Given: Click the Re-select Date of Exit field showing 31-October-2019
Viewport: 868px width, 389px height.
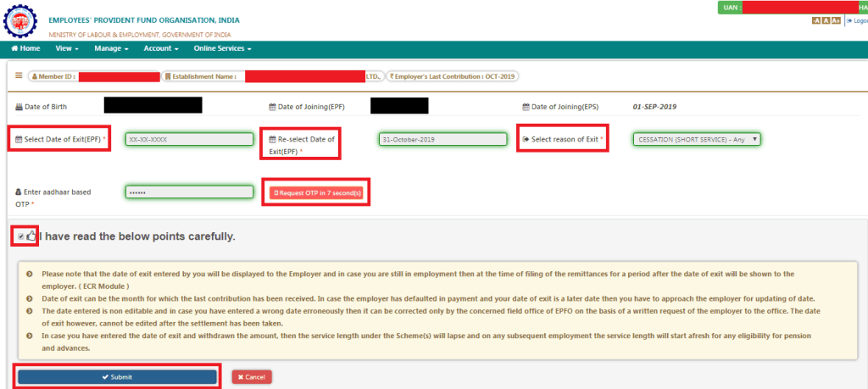Looking at the screenshot, I should click(442, 140).
